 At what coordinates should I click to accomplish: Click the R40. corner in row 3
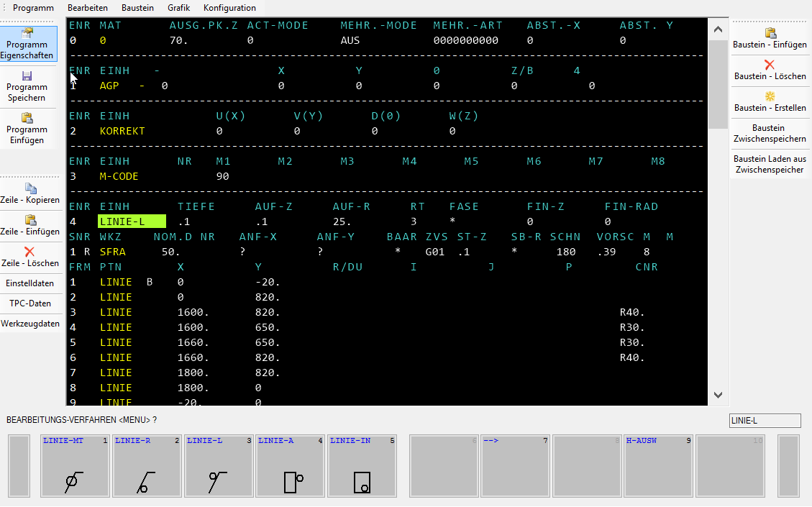pyautogui.click(x=632, y=312)
